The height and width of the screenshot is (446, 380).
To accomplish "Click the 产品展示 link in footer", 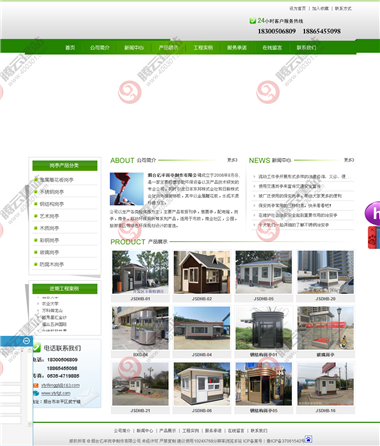I will (x=167, y=431).
